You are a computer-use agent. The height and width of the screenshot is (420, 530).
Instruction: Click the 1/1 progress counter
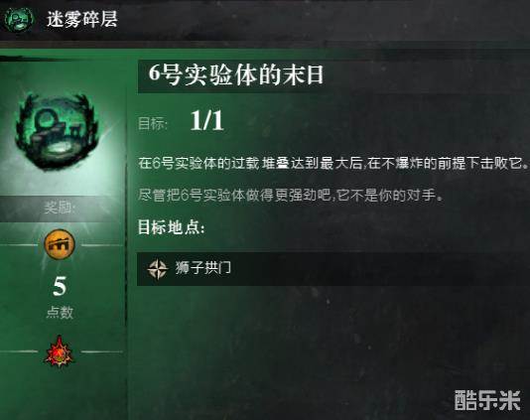click(206, 121)
